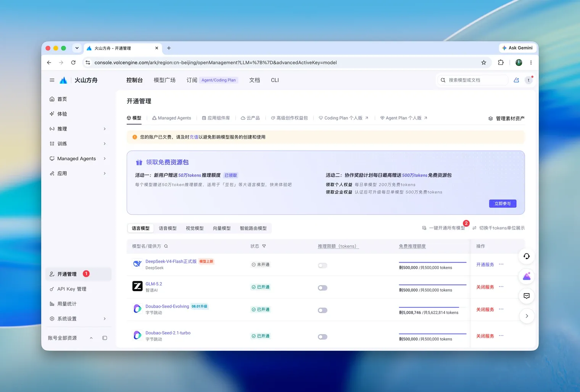The height and width of the screenshot is (392, 580).
Task: Open more options for DeepSeek-V4-Flash row
Action: 501,264
